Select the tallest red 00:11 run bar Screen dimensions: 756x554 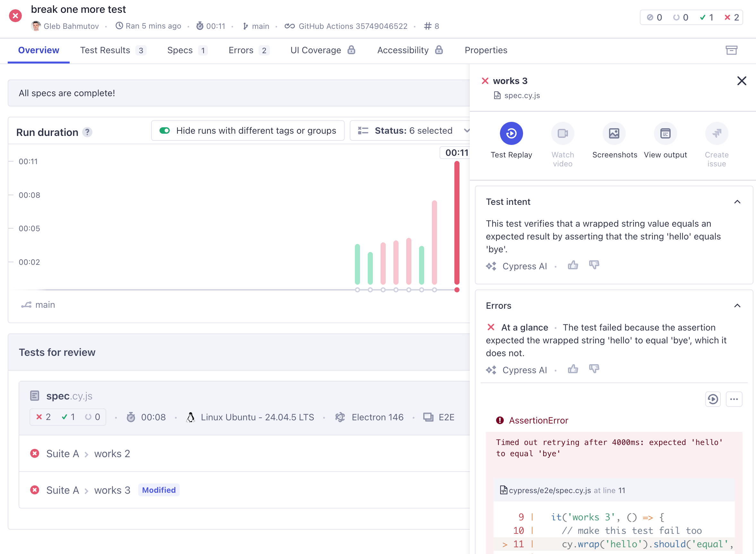457,223
